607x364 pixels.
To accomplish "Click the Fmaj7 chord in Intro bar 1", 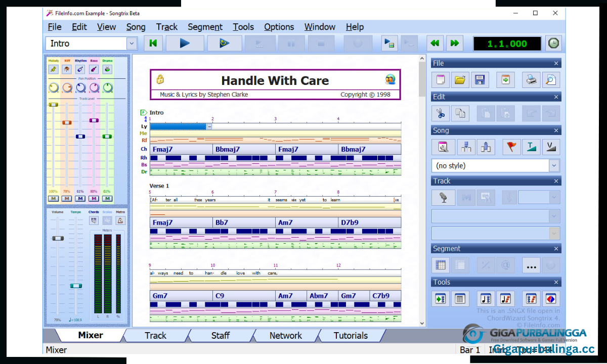I will pos(181,149).
